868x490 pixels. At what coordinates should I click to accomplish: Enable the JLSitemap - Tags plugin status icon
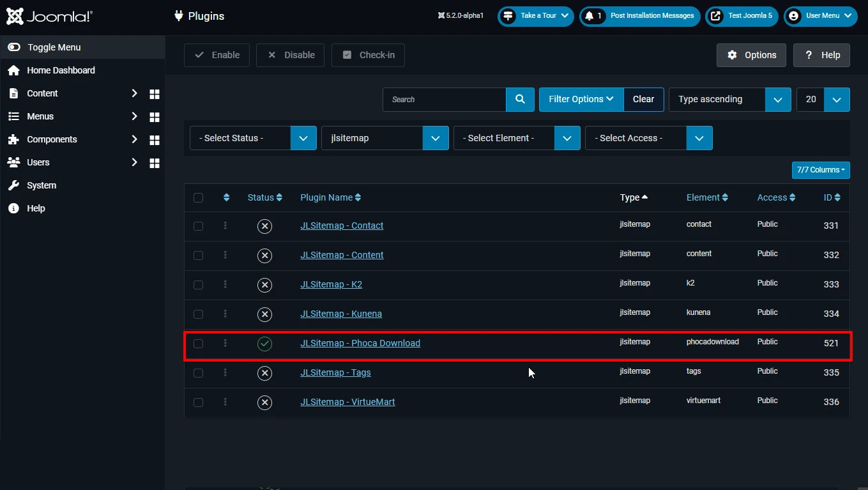coord(264,373)
